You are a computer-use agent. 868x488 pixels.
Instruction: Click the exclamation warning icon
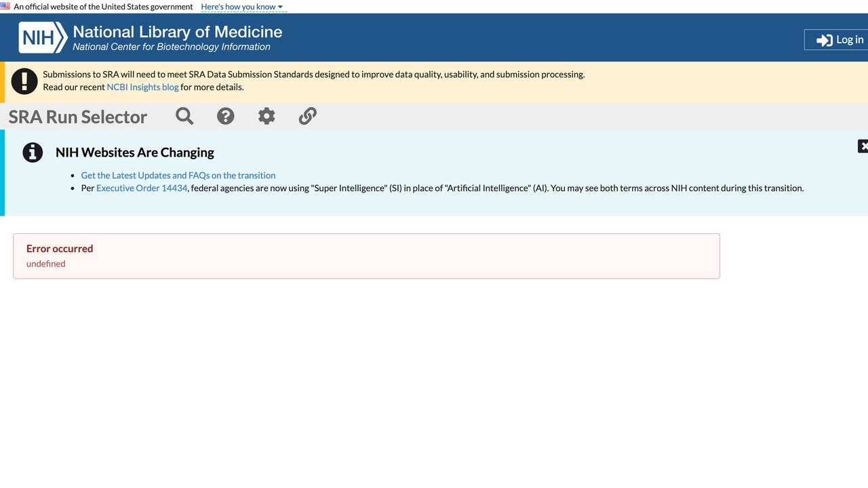click(24, 81)
